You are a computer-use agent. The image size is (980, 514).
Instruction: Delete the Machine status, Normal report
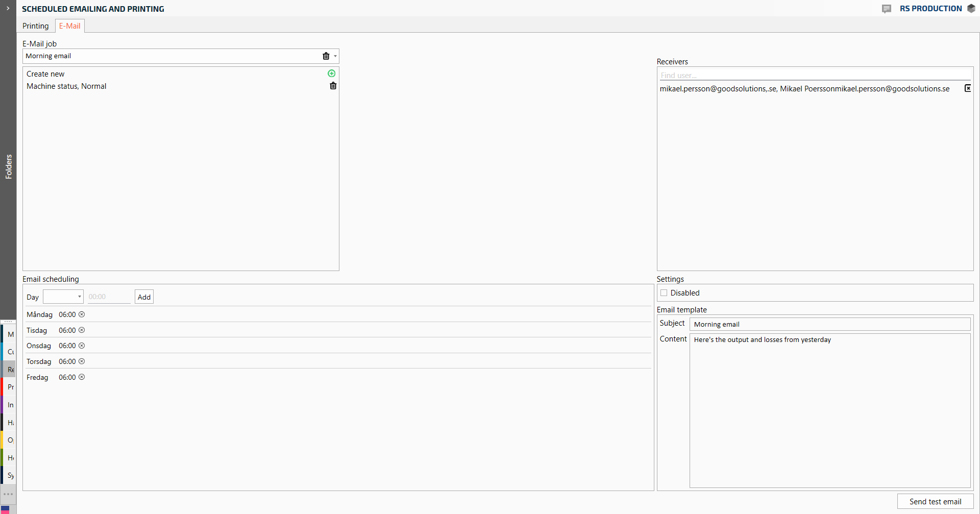coord(333,86)
